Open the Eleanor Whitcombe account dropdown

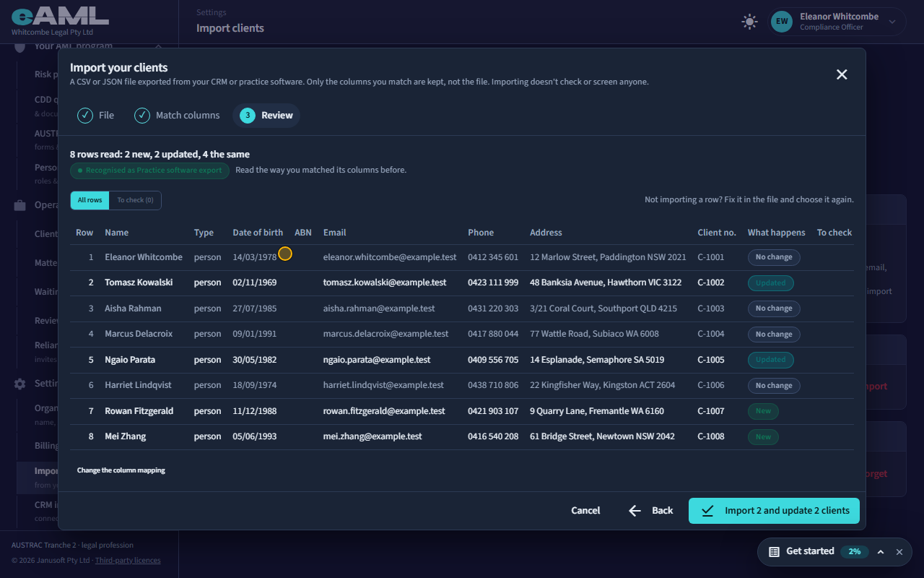837,22
